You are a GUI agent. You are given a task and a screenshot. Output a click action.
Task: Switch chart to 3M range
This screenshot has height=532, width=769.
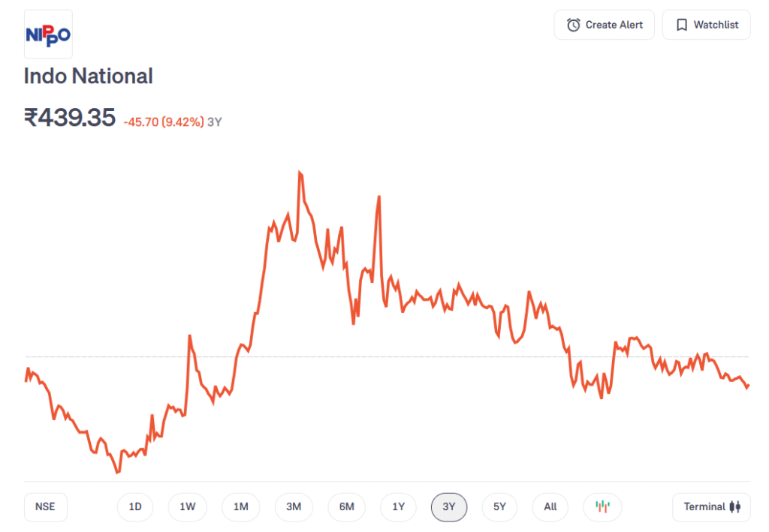pyautogui.click(x=294, y=506)
